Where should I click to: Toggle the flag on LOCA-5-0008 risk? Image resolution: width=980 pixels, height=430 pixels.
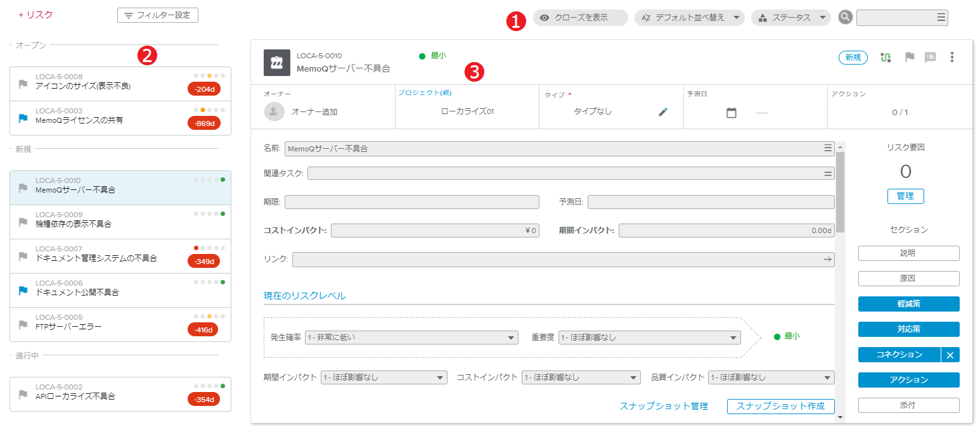click(23, 84)
